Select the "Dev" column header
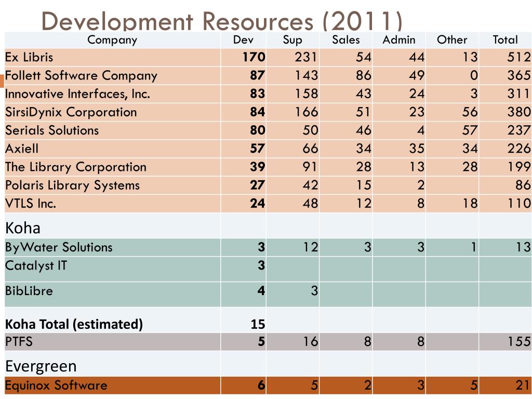Image resolution: width=532 pixels, height=399 pixels. pos(243,39)
